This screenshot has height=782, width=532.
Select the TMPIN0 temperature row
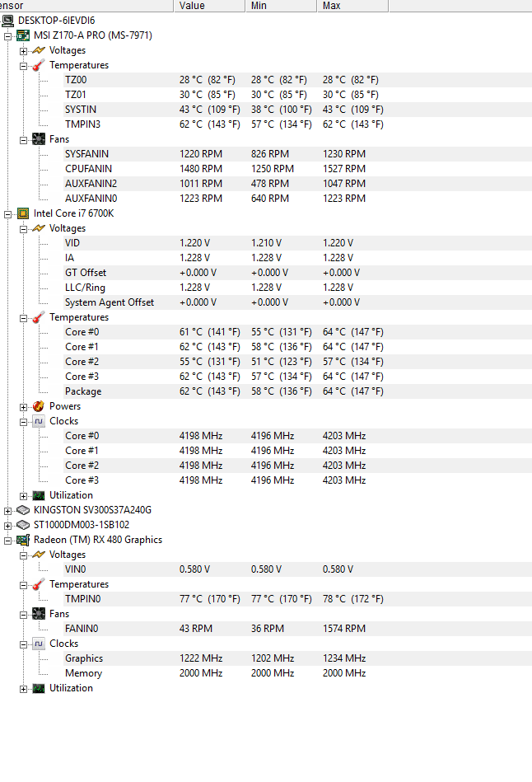click(x=298, y=599)
